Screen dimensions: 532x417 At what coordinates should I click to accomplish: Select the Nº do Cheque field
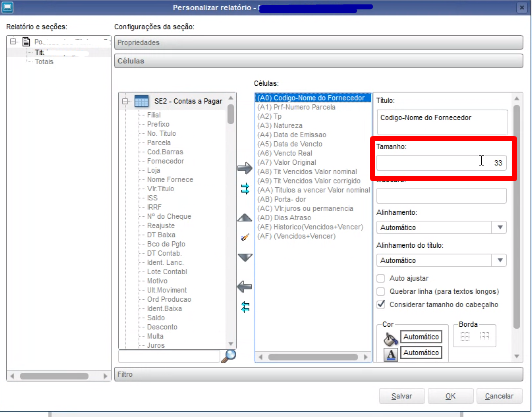coord(169,216)
